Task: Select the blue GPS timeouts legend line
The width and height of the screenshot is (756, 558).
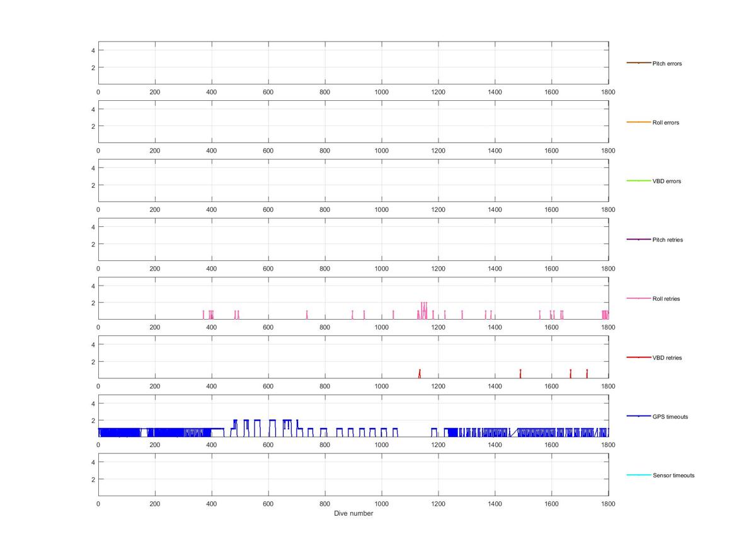Action: (x=638, y=416)
